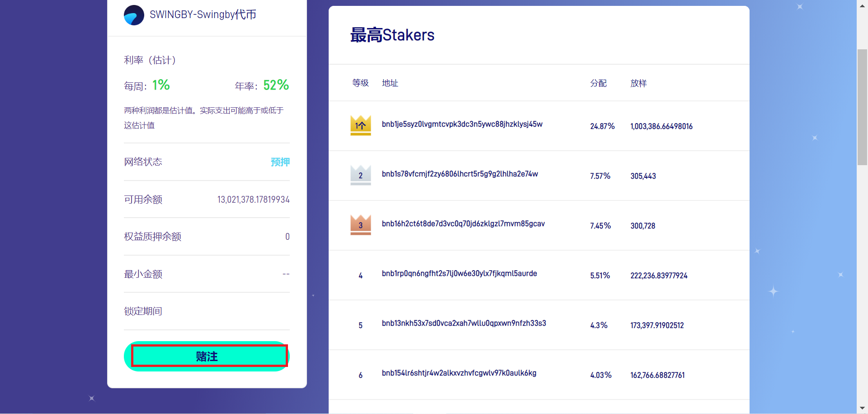Click the page vertical scrollbar thumb
This screenshot has width=868, height=414.
point(862,107)
